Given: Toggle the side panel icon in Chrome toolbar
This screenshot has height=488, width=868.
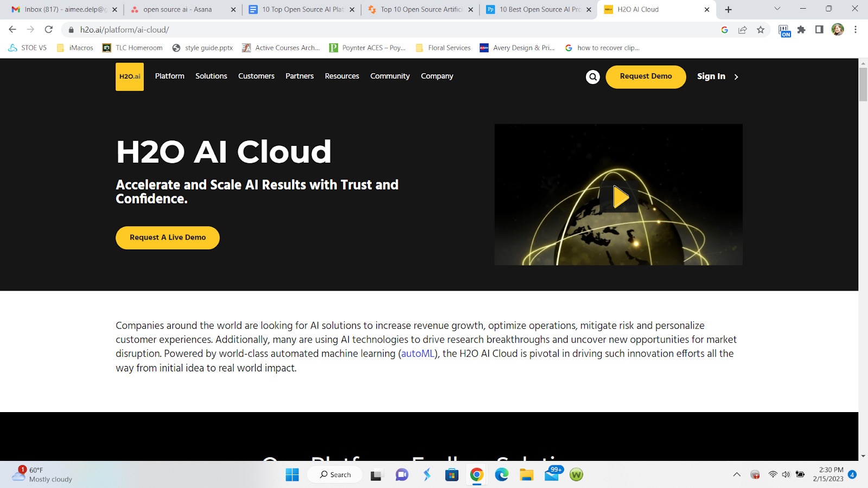Looking at the screenshot, I should (819, 30).
